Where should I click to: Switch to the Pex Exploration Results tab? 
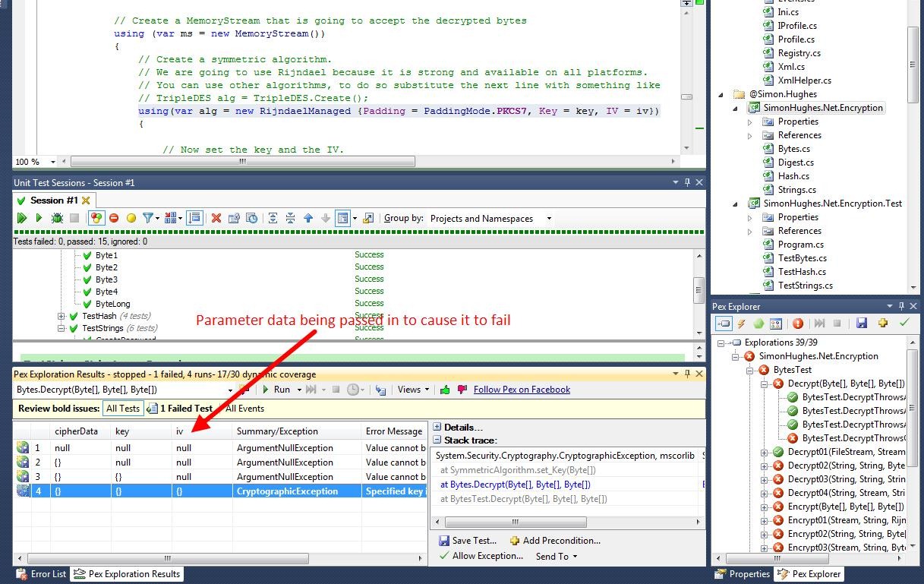[x=127, y=574]
